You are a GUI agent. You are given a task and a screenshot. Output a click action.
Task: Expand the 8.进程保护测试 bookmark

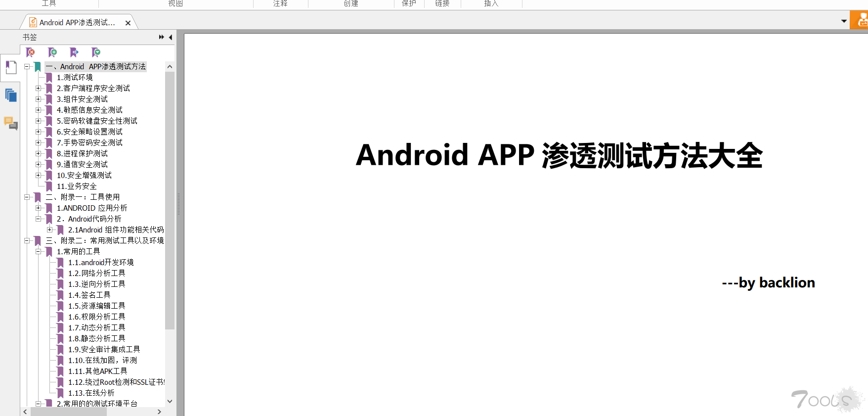coord(38,153)
